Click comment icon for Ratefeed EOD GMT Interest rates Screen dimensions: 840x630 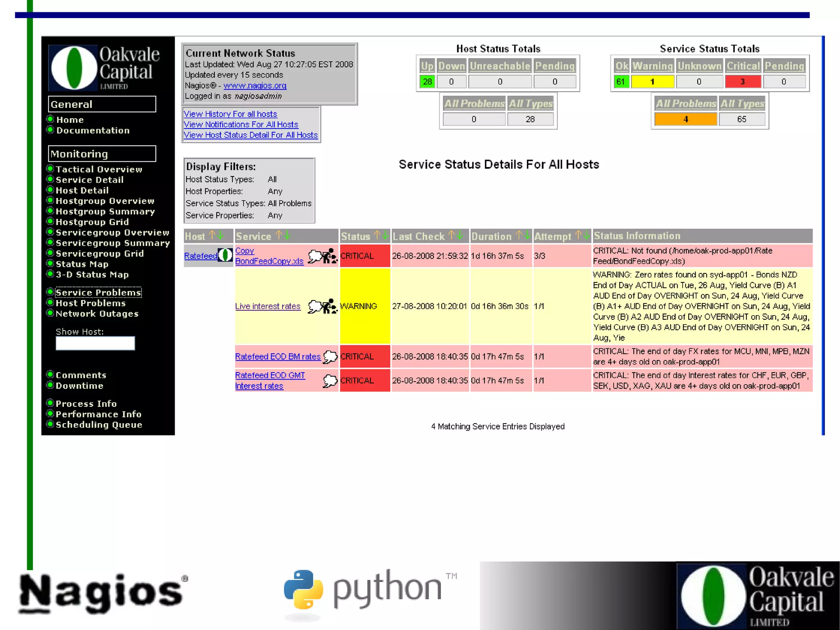(x=330, y=381)
